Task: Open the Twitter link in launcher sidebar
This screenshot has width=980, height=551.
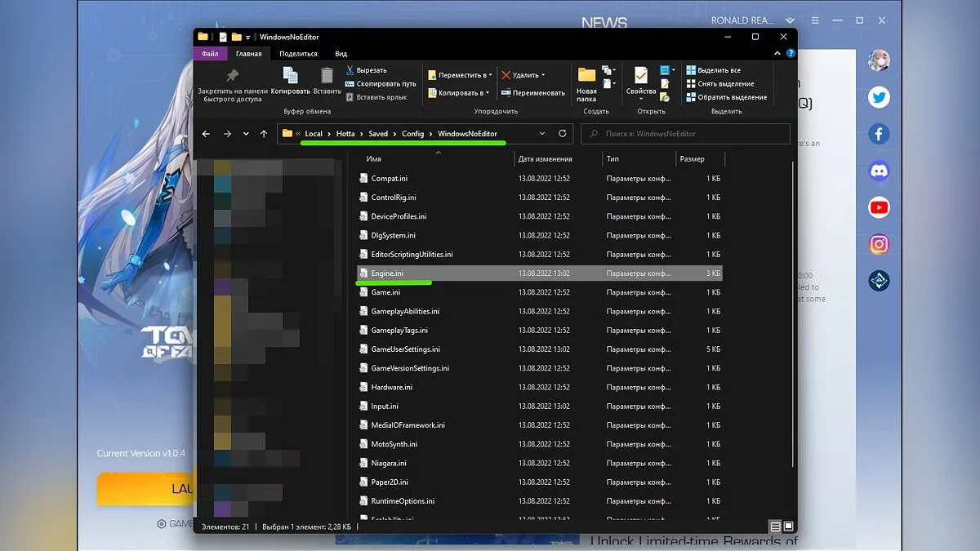Action: (x=879, y=98)
